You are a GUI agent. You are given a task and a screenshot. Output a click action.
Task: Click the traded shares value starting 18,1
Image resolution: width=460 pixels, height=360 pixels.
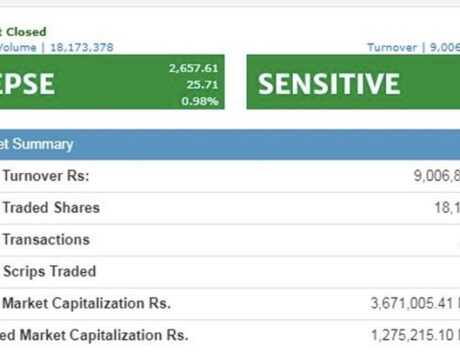(x=447, y=208)
